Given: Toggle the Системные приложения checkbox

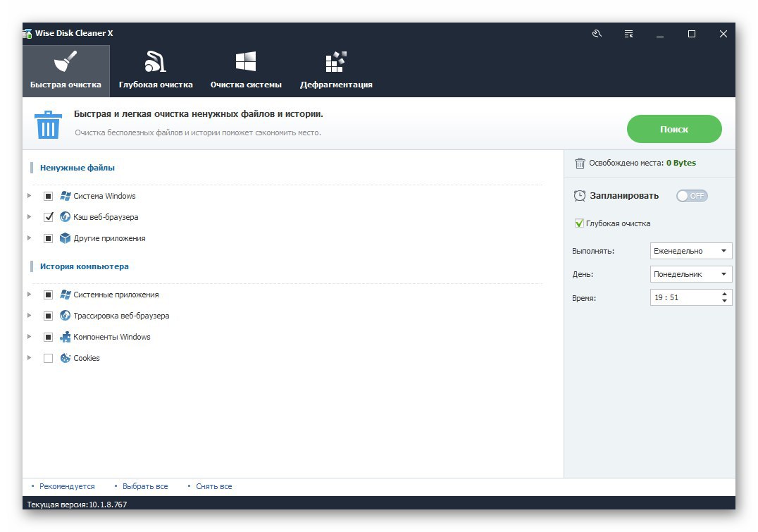Looking at the screenshot, I should point(49,295).
